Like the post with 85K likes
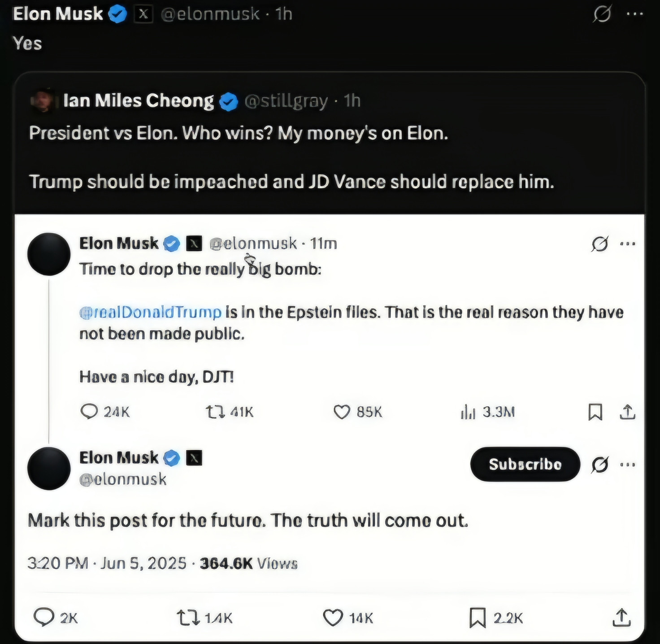Viewport: 660px width, 644px height. [x=342, y=412]
